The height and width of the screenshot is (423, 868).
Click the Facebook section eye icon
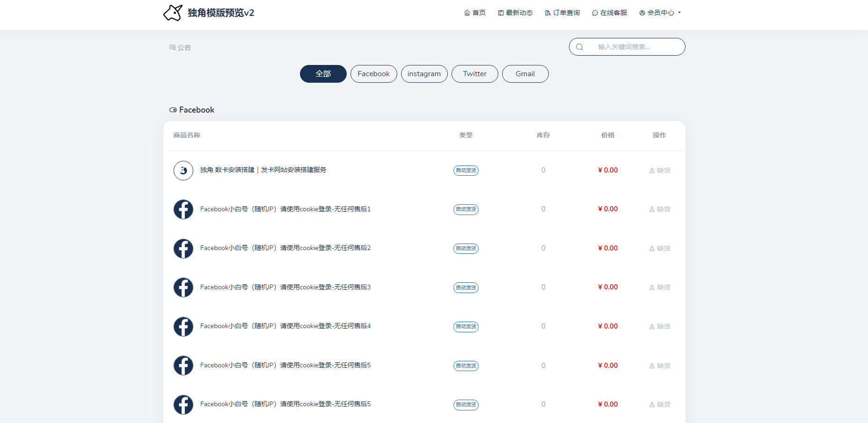click(173, 109)
